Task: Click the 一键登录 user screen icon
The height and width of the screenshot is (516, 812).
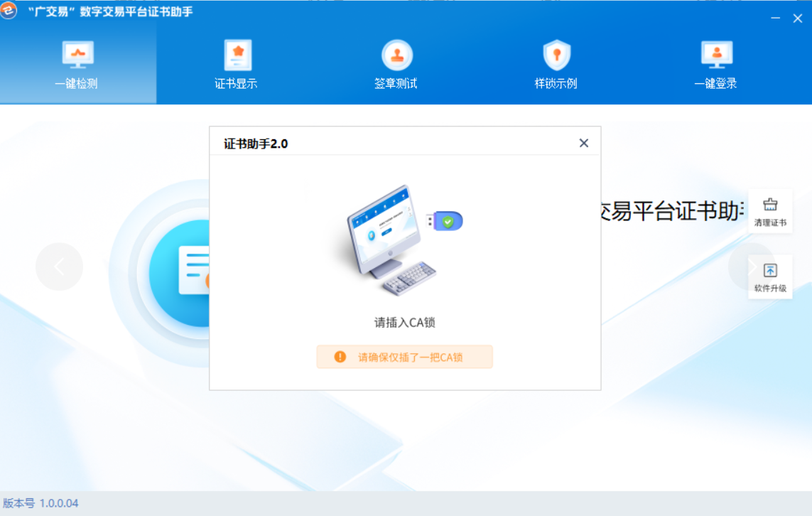Action: tap(716, 54)
